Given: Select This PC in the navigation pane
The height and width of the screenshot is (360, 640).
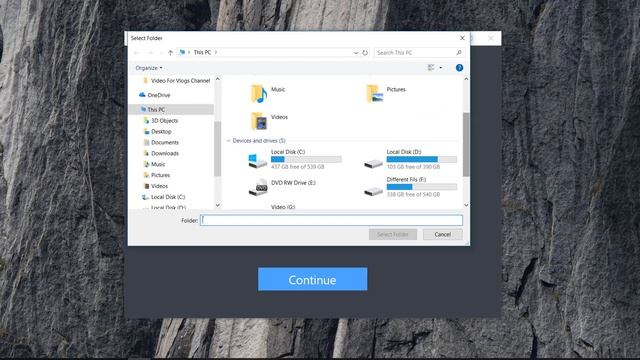Looking at the screenshot, I should (156, 109).
